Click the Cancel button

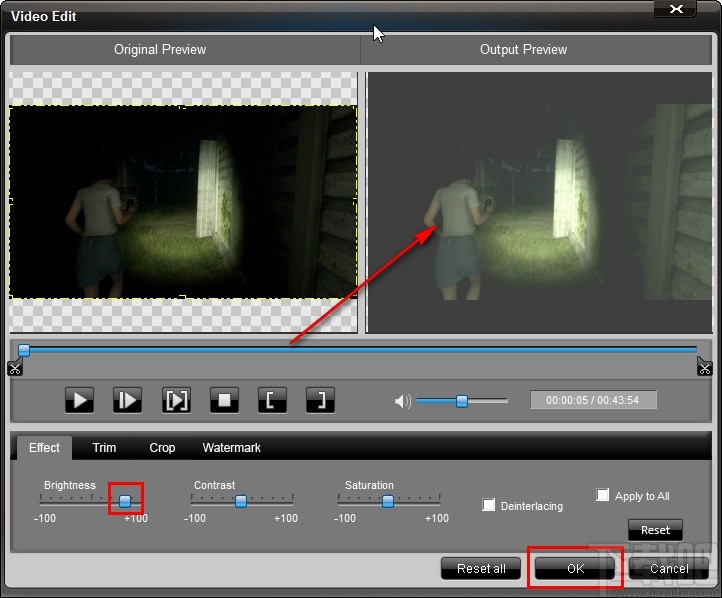(x=669, y=569)
